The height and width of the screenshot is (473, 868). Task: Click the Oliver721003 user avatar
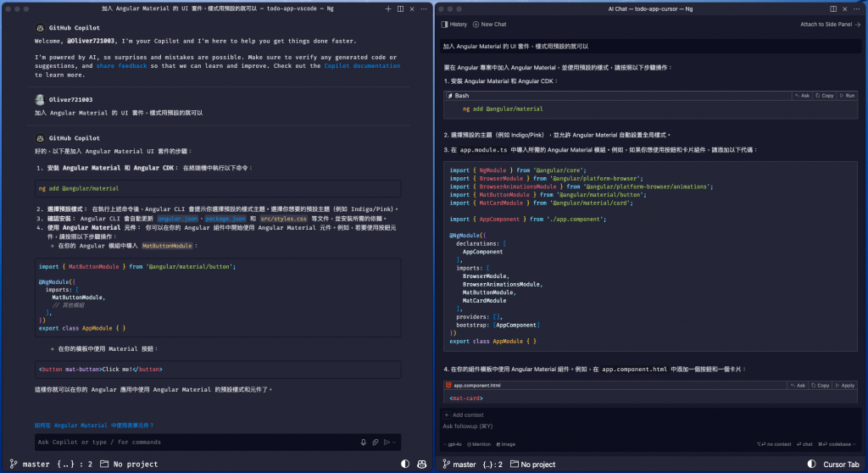point(40,100)
